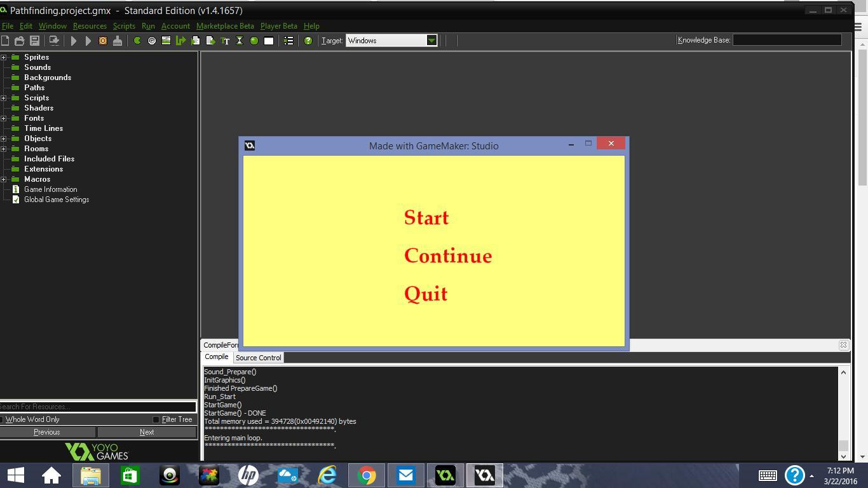Open the Resources menu
Image resolution: width=868 pixels, height=488 pixels.
pyautogui.click(x=90, y=26)
